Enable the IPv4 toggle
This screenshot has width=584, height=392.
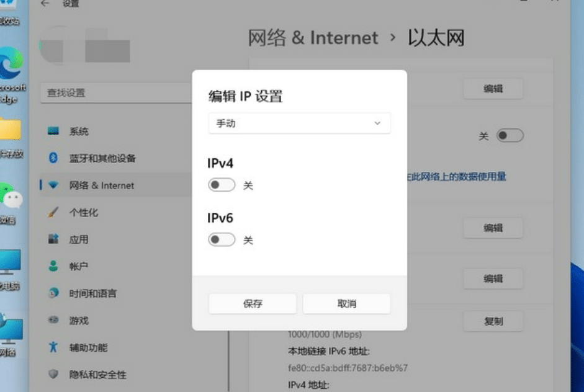pos(222,184)
